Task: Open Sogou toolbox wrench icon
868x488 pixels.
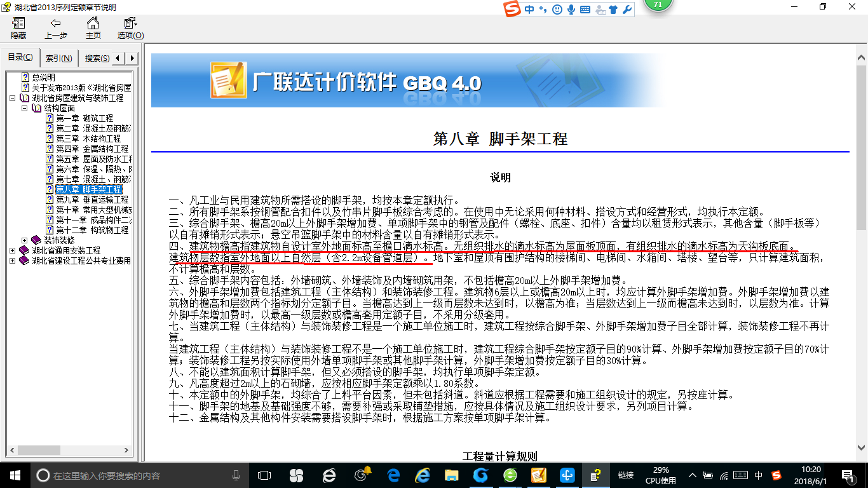Action: tap(627, 10)
